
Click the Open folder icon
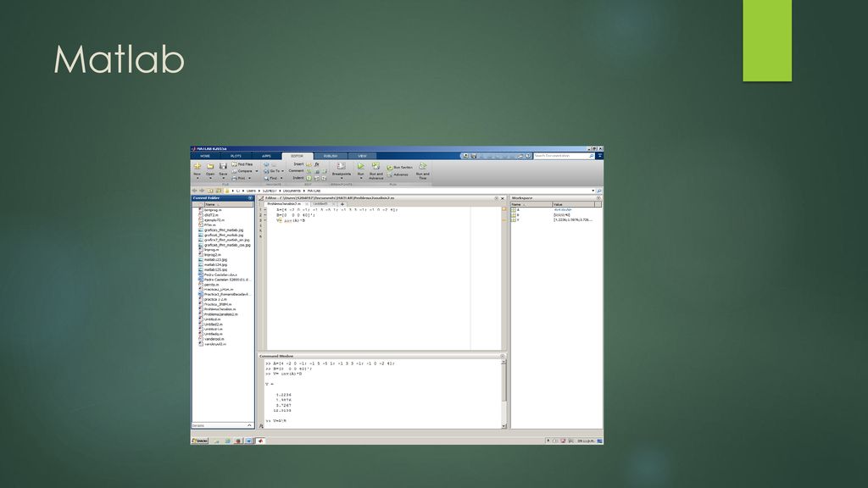[x=210, y=166]
